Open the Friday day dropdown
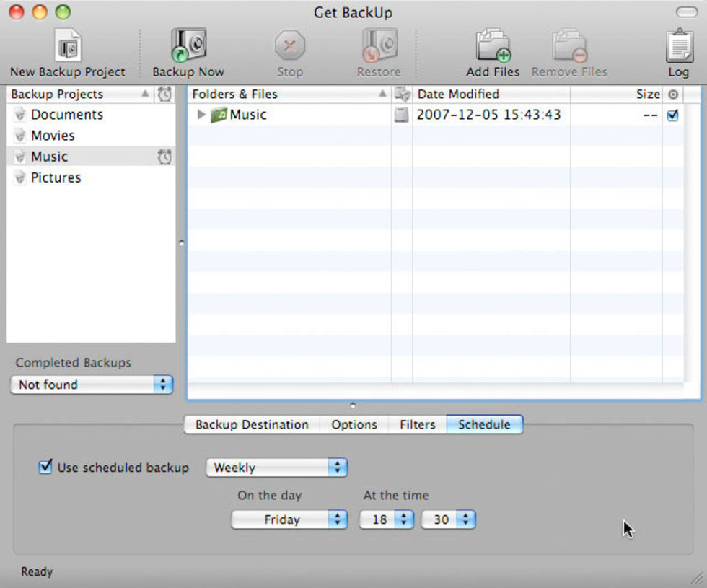This screenshot has height=588, width=707. point(289,519)
